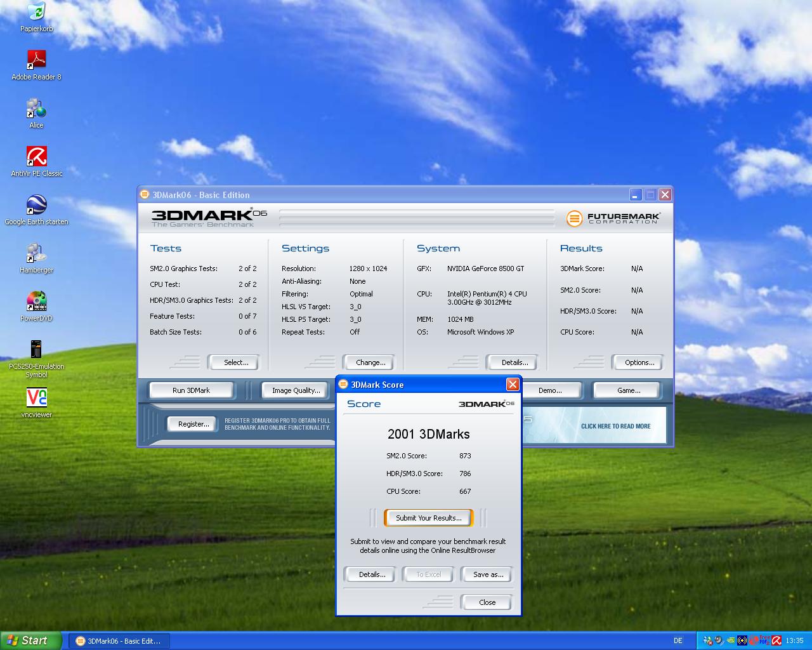Click the Resolution value 1280 x 1024
812x650 pixels.
pyautogui.click(x=368, y=269)
